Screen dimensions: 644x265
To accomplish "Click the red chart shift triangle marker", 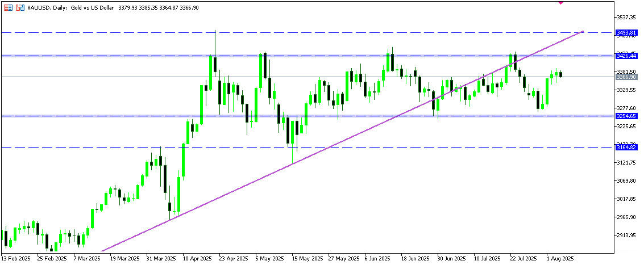I will pyautogui.click(x=561, y=3).
